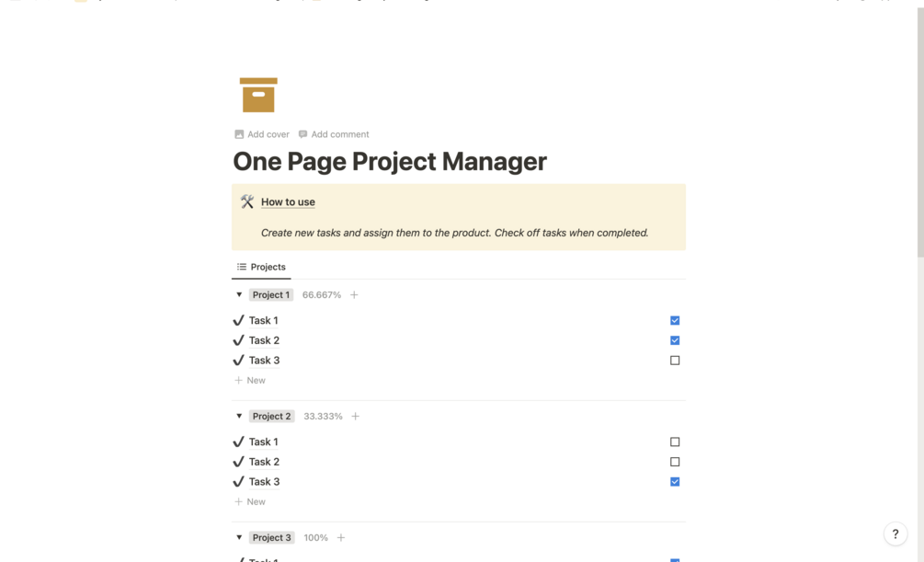The image size is (924, 562).
Task: Select the Projects view tab
Action: (261, 267)
